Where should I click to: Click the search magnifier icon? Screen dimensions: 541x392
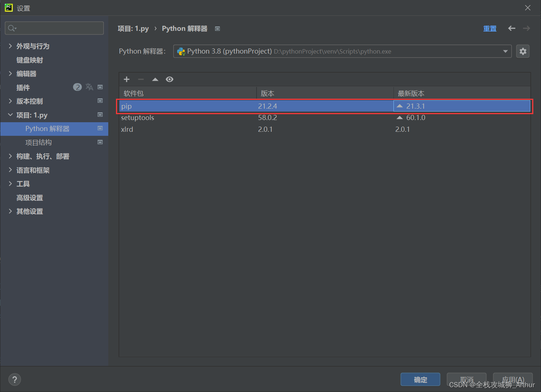pos(12,28)
